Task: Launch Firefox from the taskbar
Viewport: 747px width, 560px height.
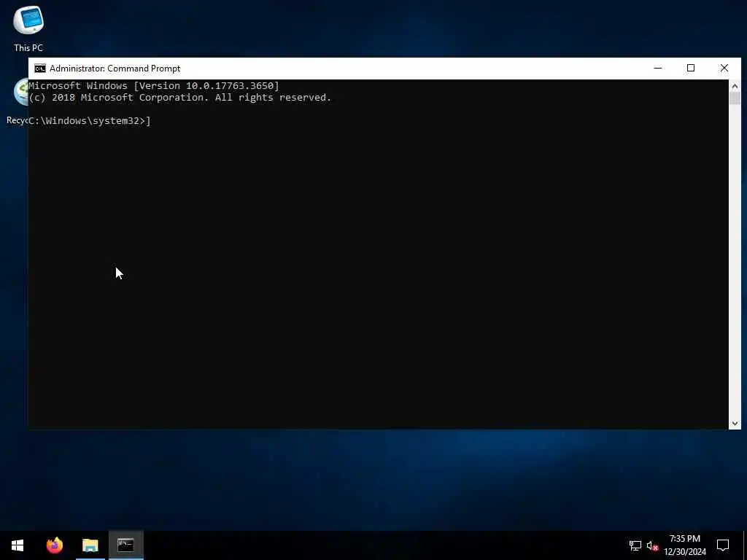Action: tap(54, 545)
